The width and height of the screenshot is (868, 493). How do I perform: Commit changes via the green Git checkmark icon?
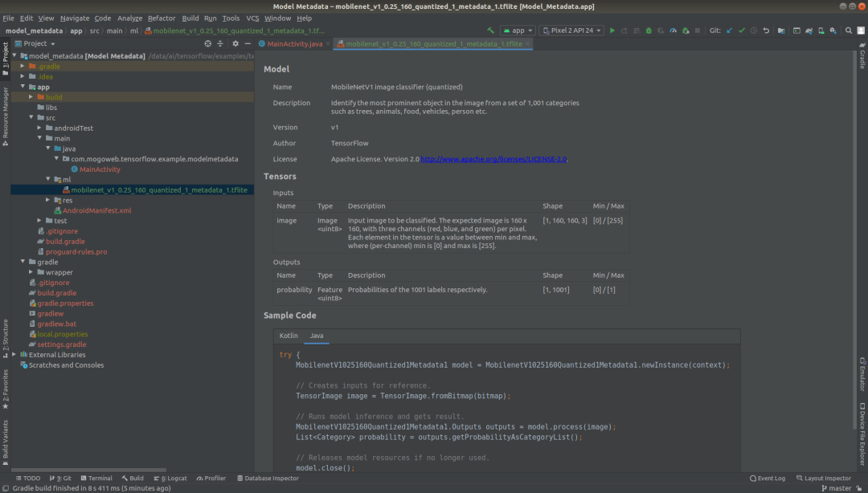point(742,31)
